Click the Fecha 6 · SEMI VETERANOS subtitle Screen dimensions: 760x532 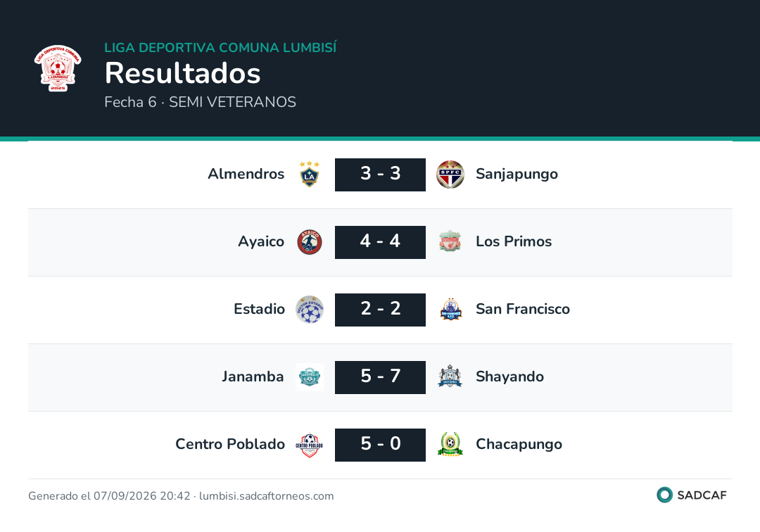click(x=200, y=102)
